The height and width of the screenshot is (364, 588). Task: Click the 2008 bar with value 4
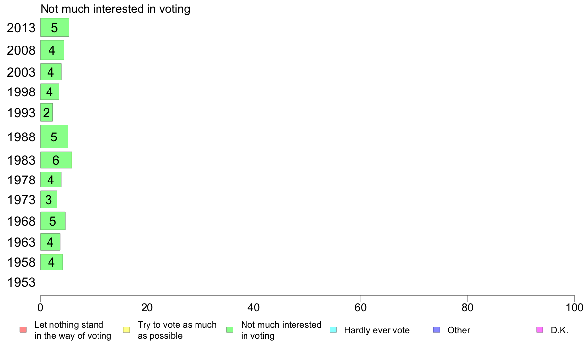pyautogui.click(x=52, y=50)
